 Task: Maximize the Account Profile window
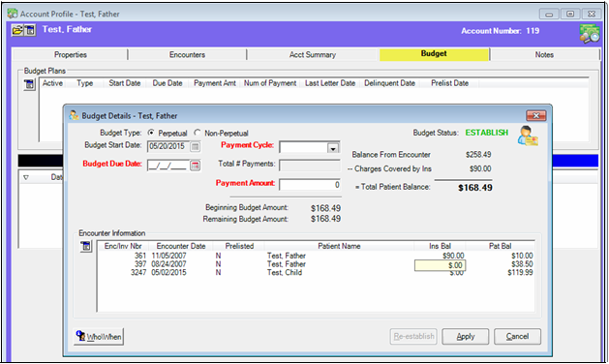pos(570,14)
